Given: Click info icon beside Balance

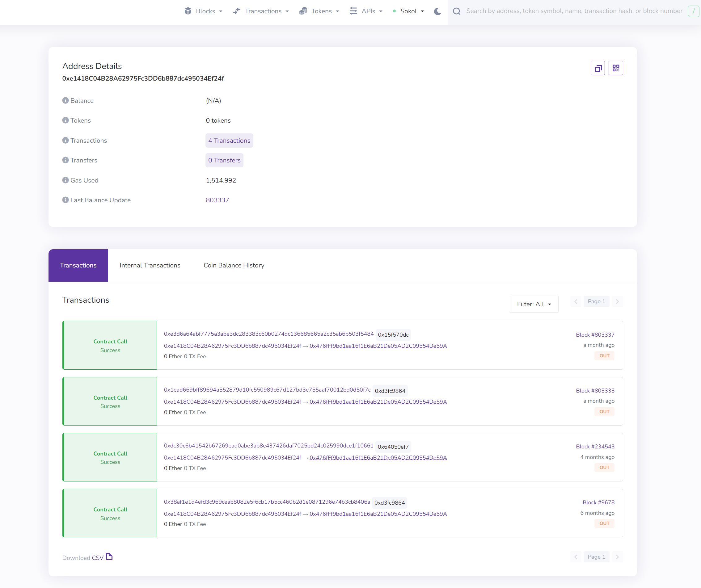Looking at the screenshot, I should click(x=65, y=100).
